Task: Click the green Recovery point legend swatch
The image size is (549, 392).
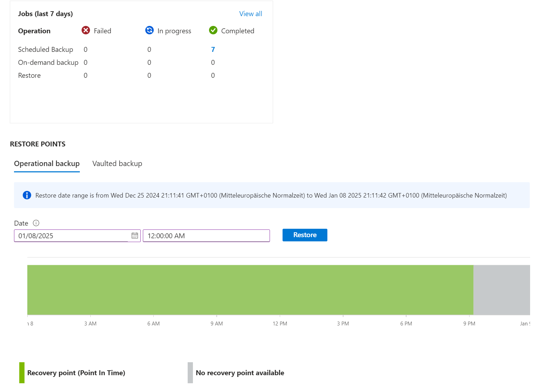Action: point(22,373)
